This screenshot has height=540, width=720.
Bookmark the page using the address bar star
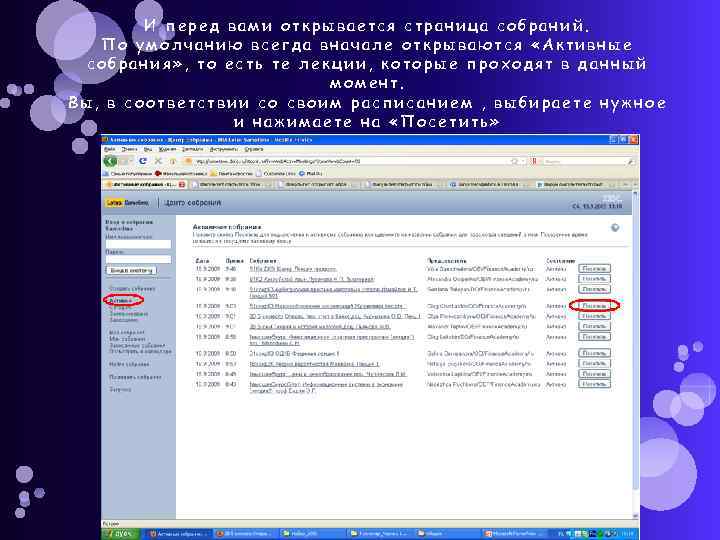point(515,161)
